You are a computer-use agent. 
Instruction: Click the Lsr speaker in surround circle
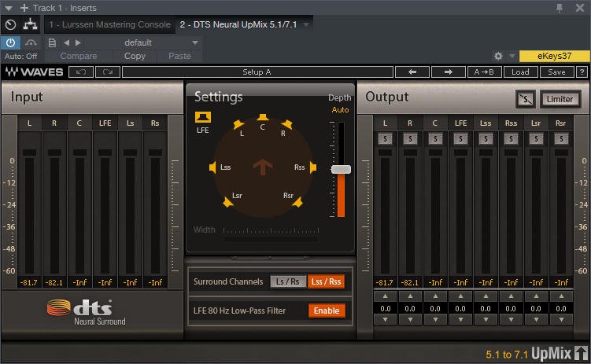coord(227,203)
